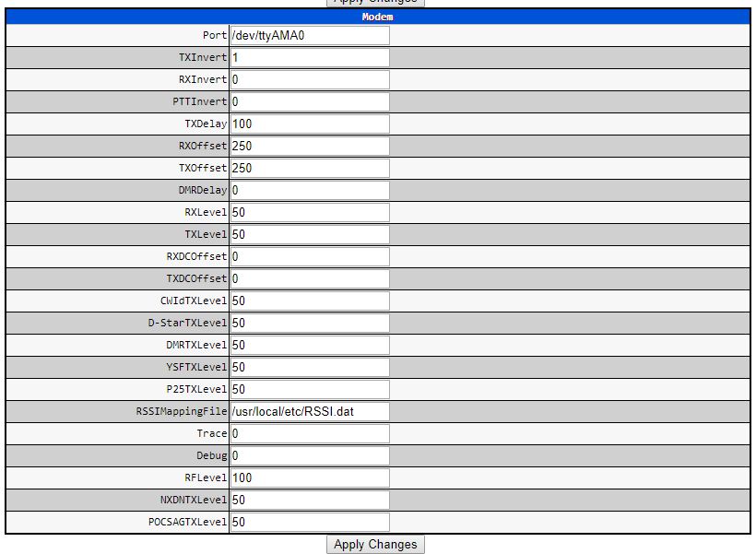
Task: Click the bottom Apply Changes button
Action: click(x=375, y=545)
